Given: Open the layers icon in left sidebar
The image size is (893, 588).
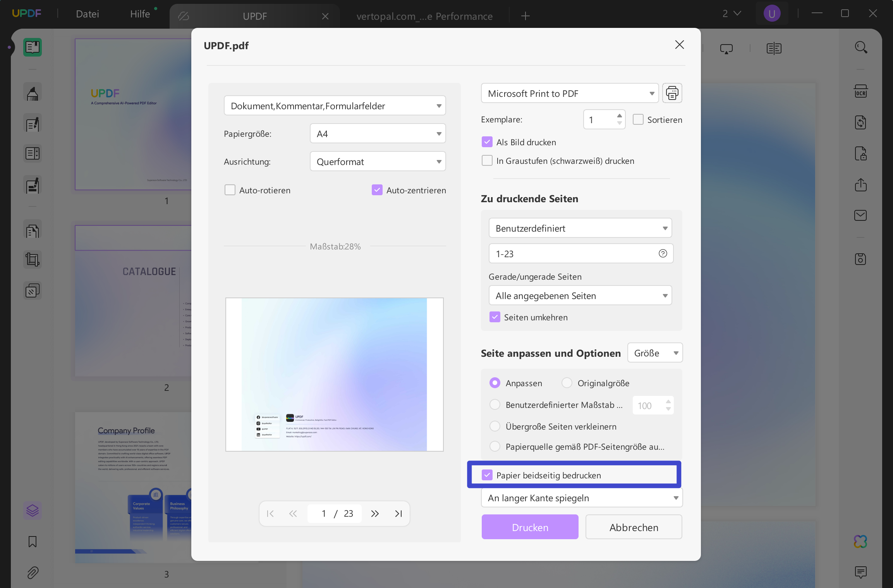Looking at the screenshot, I should tap(33, 511).
